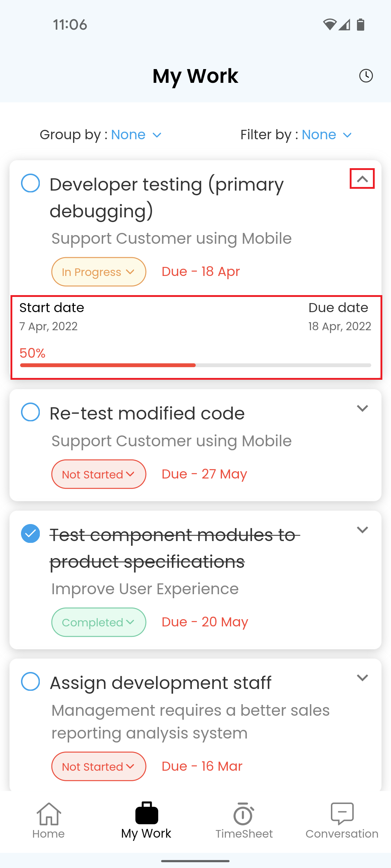
Task: Open the Conversation chat bubble icon
Action: coord(342,813)
